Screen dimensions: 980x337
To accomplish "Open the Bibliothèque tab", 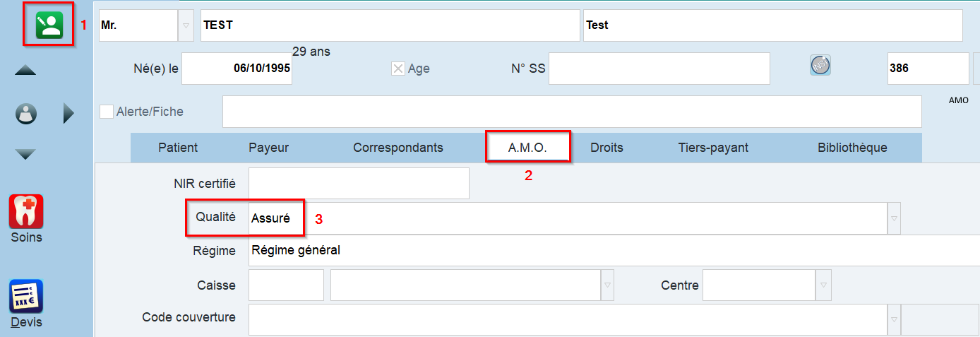I will click(852, 148).
